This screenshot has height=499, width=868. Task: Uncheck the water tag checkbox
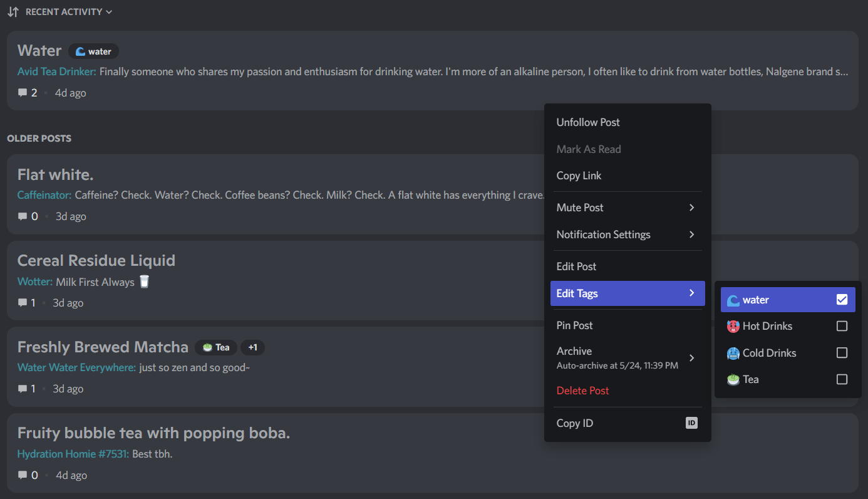pos(842,299)
